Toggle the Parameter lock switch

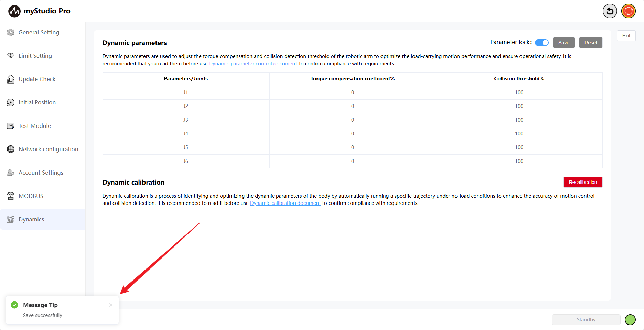click(x=541, y=43)
